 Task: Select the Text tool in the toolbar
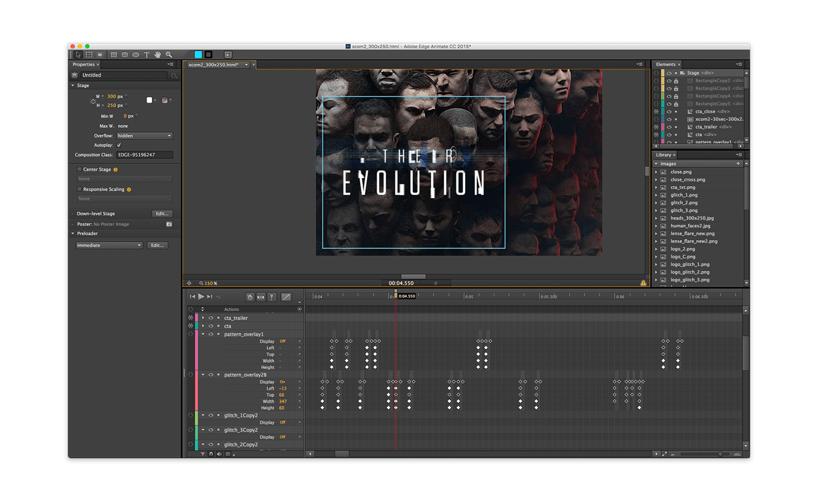pos(147,55)
